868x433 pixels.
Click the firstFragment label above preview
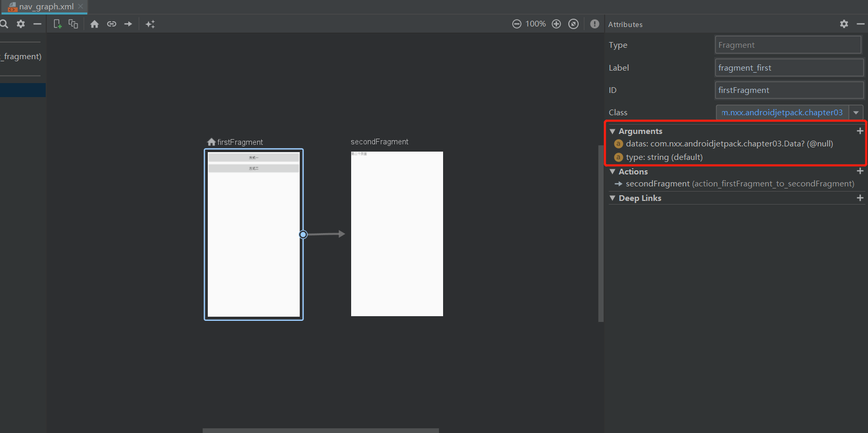(x=240, y=142)
